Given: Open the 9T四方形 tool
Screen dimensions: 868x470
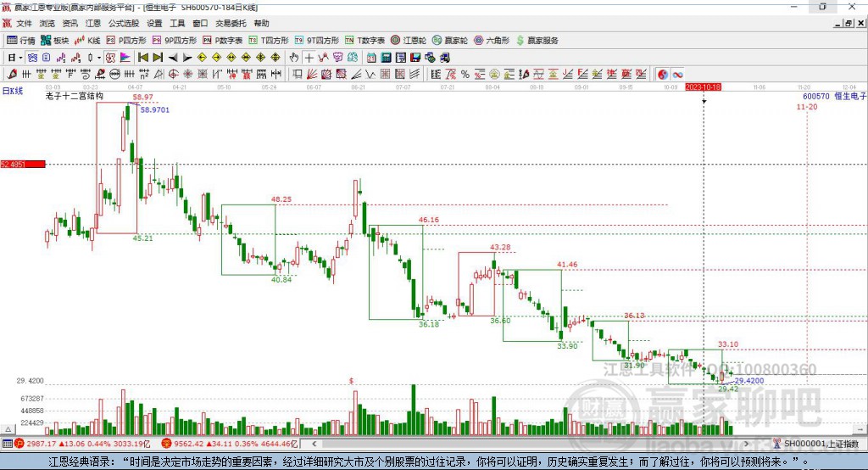Looking at the screenshot, I should click(317, 41).
